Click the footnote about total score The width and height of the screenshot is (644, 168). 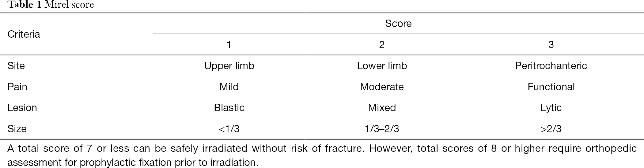(x=322, y=155)
